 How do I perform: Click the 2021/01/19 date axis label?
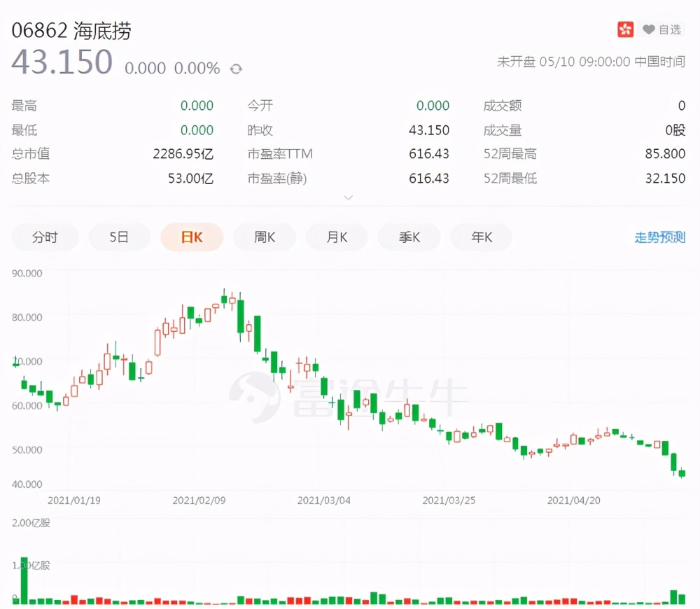coord(74,500)
